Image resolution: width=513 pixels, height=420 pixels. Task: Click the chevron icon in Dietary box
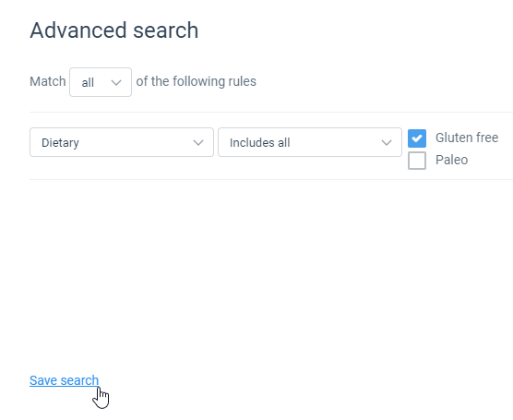198,143
